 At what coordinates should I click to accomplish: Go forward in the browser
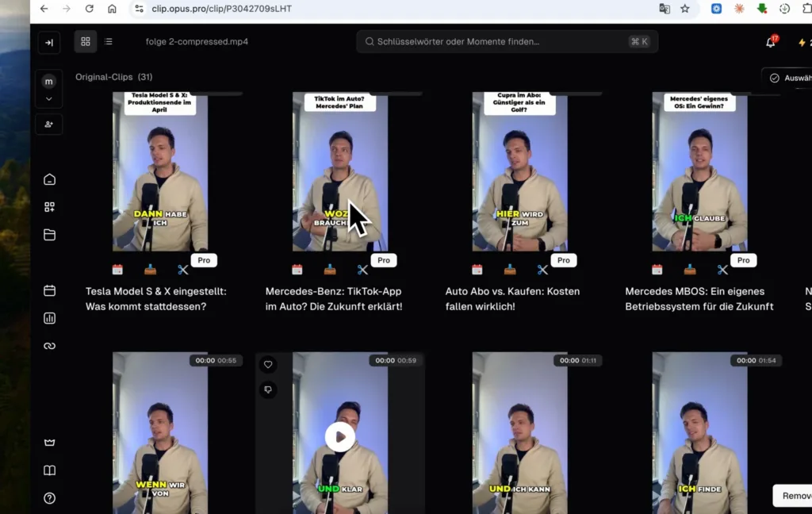point(67,9)
